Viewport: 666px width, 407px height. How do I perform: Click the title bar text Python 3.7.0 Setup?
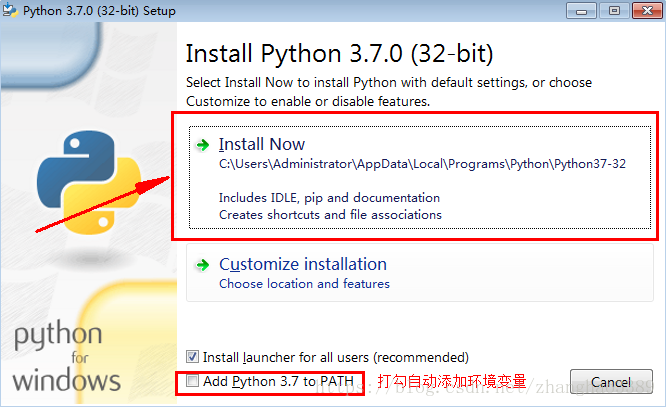click(x=99, y=11)
